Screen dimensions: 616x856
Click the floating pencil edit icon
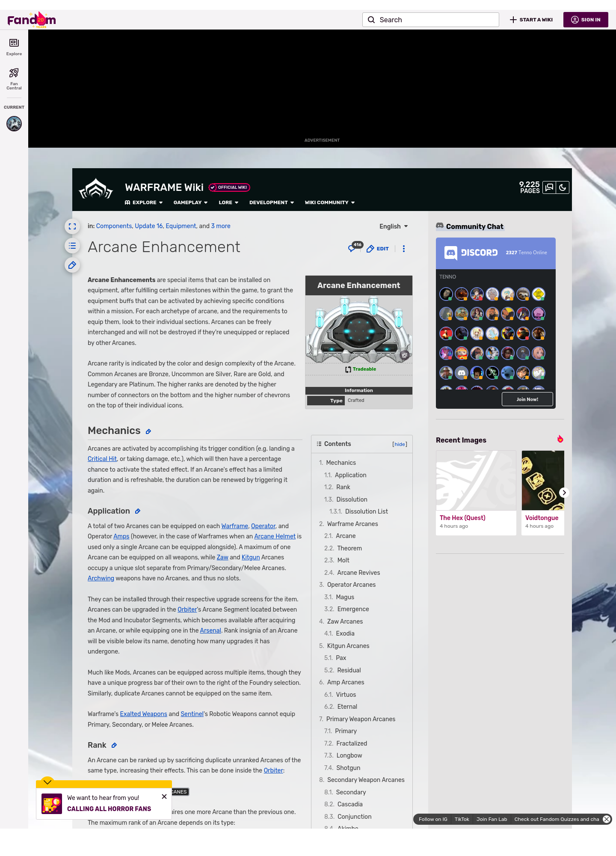tap(72, 265)
